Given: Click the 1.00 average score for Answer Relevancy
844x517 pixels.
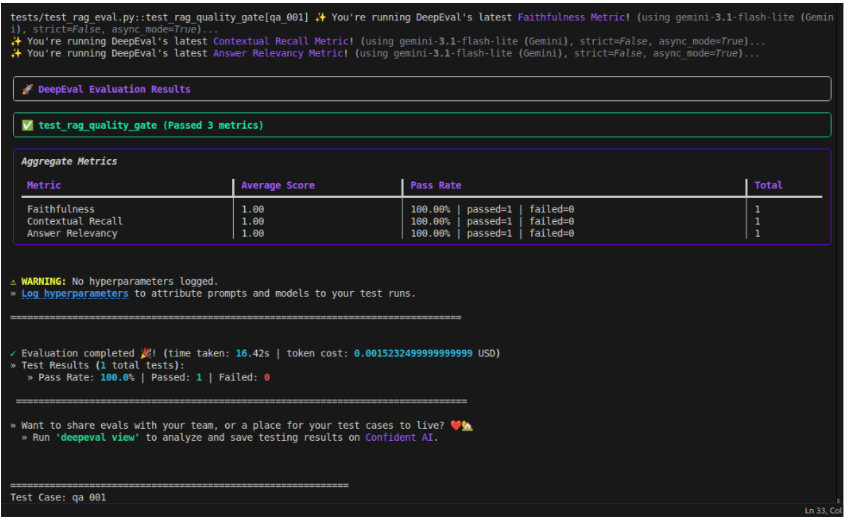Looking at the screenshot, I should 252,233.
